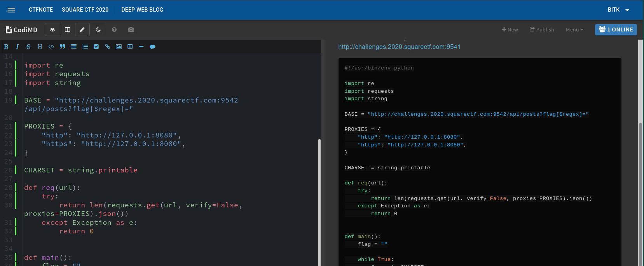This screenshot has width=644, height=266.
Task: Insert an unordered list
Action: 73,47
